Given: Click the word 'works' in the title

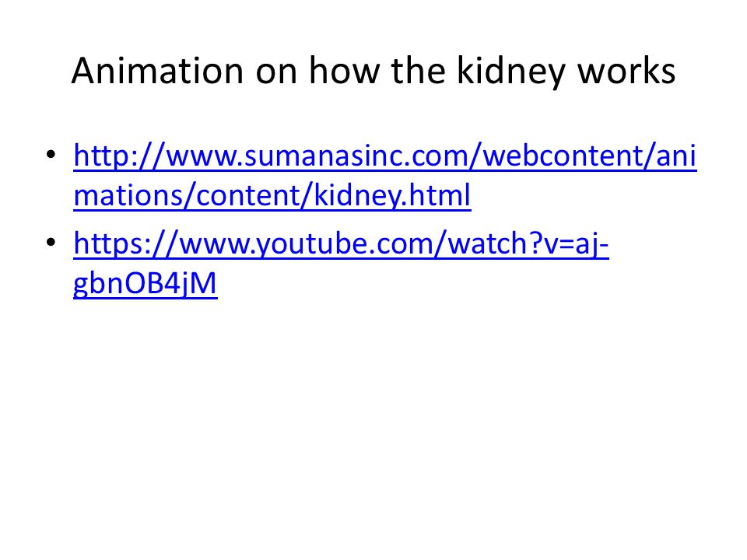Looking at the screenshot, I should [x=626, y=71].
